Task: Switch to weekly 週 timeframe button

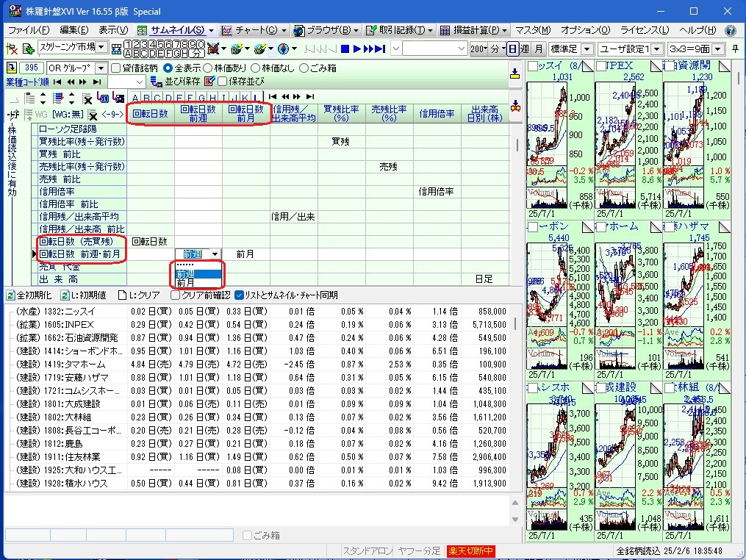Action: [525, 49]
